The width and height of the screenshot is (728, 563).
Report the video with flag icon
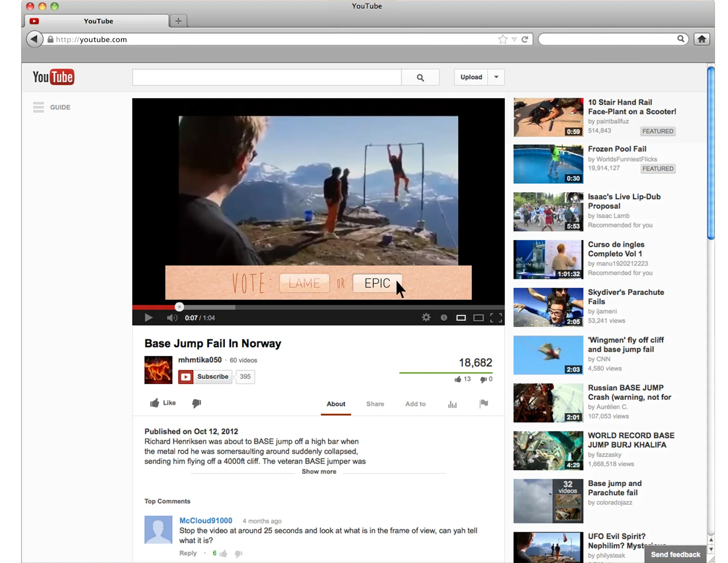pyautogui.click(x=484, y=404)
